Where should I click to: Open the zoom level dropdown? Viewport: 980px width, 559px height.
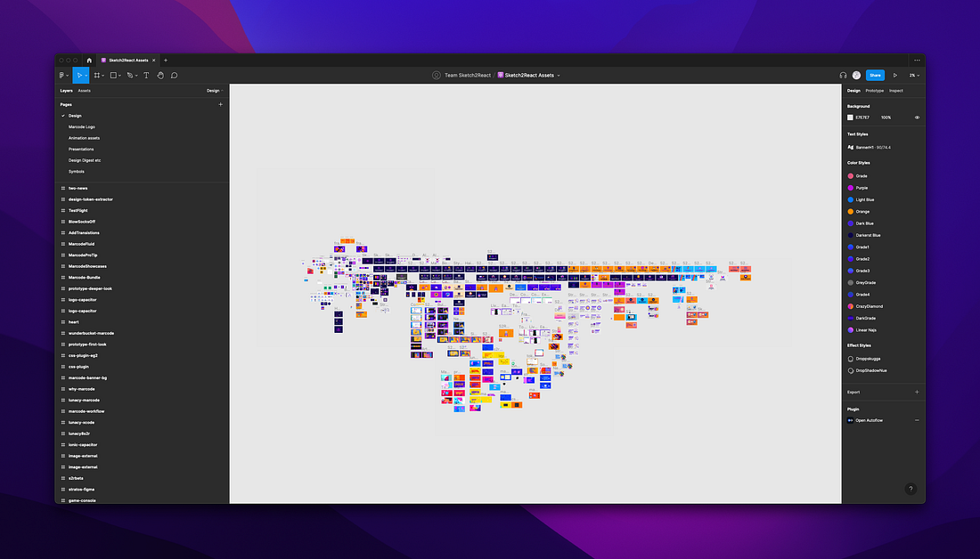910,76
